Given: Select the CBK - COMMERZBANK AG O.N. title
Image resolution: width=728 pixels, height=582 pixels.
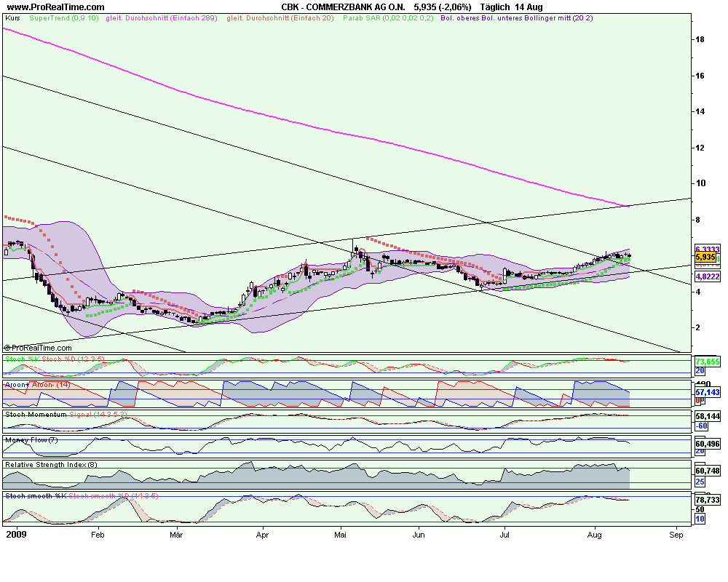Looking at the screenshot, I should pyautogui.click(x=343, y=7).
